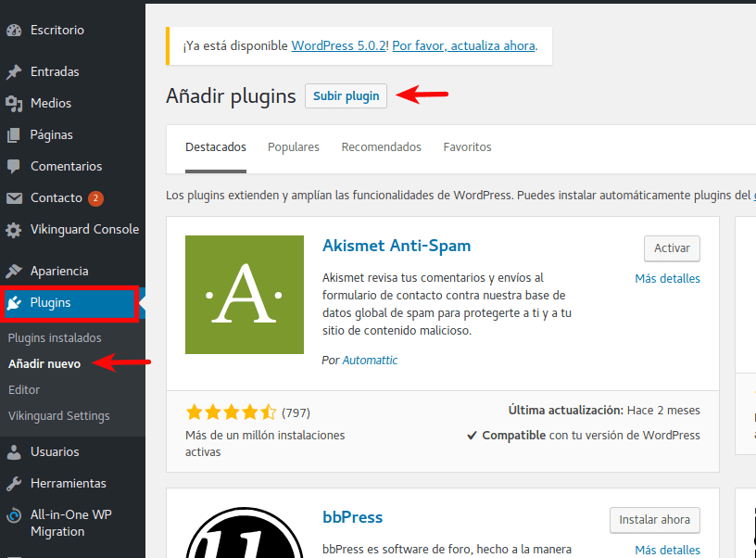756x558 pixels.
Task: Switch to the Favoritos tab
Action: (x=467, y=147)
